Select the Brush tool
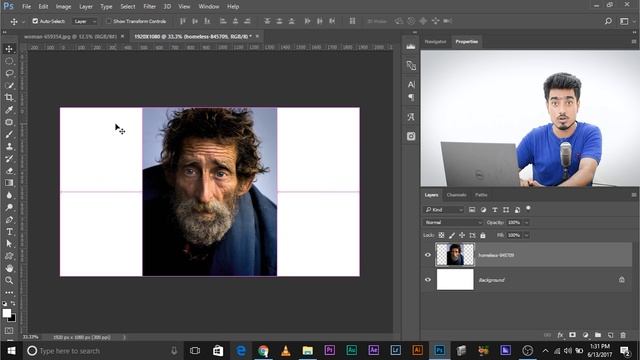This screenshot has height=360, width=640. 9,134
